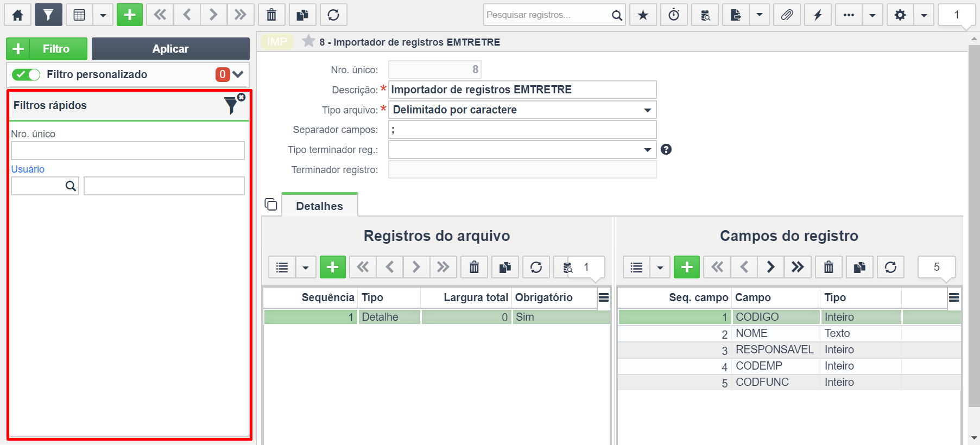Click the search magnifier in top bar
This screenshot has width=980, height=445.
617,15
